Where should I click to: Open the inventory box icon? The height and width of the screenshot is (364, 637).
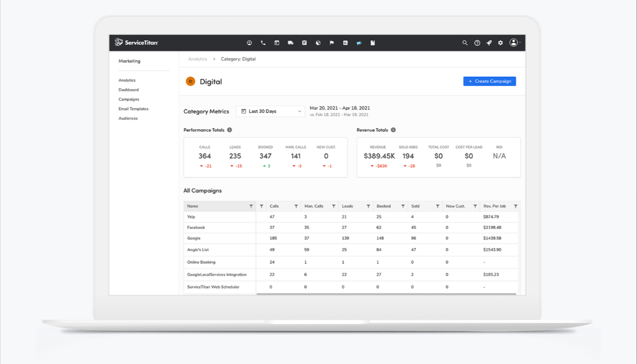318,42
